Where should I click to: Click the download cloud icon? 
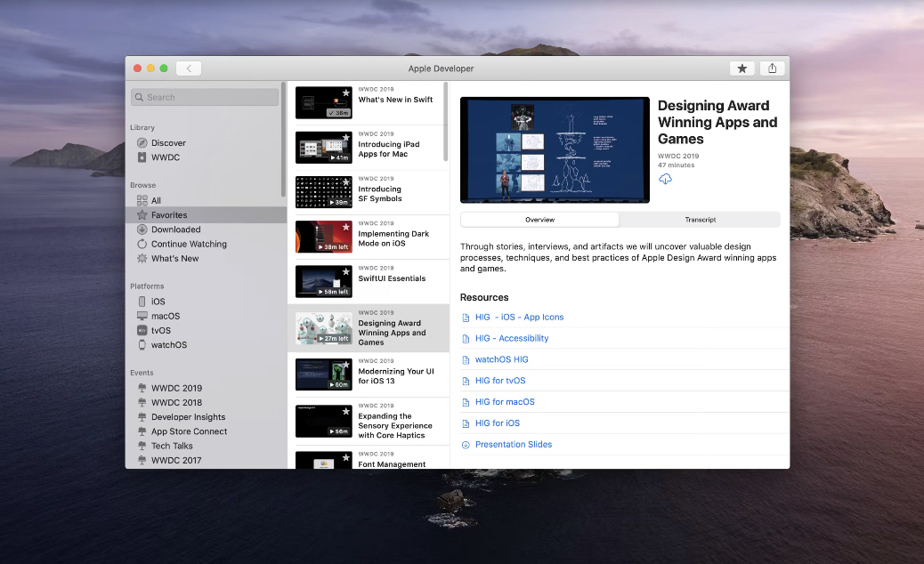(x=665, y=180)
